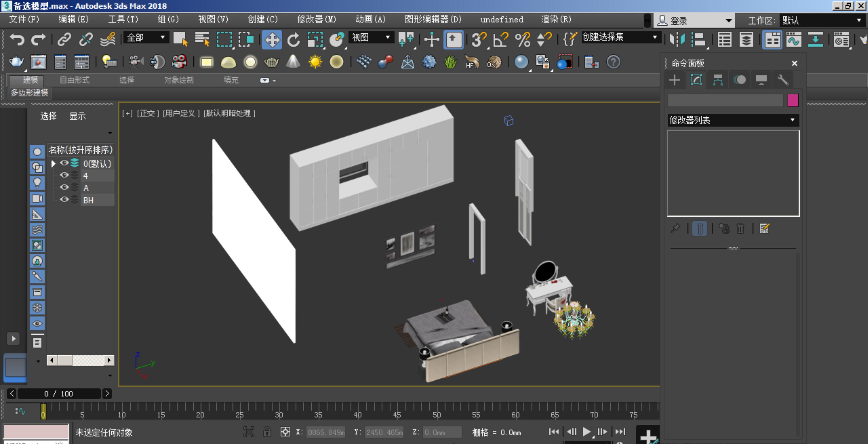The height and width of the screenshot is (444, 868).
Task: Open the Display panel tab
Action: click(761, 80)
